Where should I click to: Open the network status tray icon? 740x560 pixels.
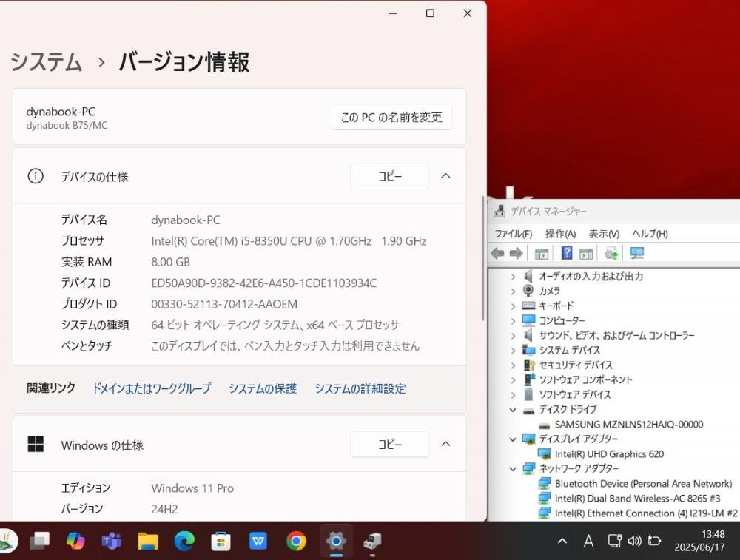[614, 541]
